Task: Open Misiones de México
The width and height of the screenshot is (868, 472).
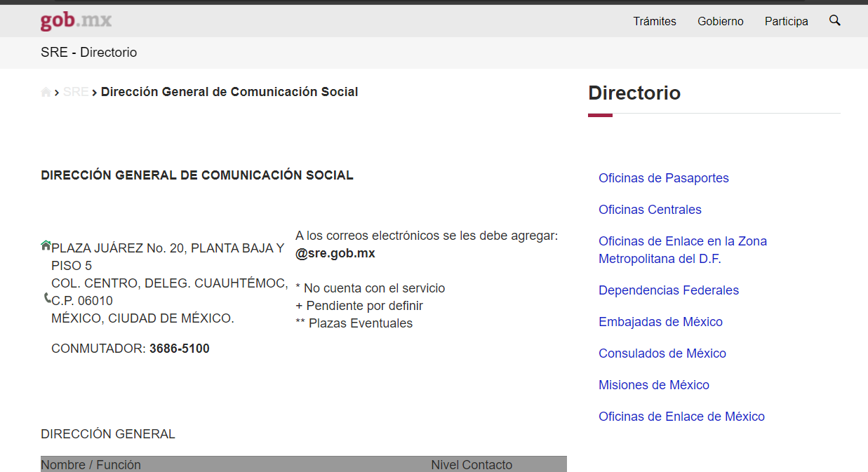Action: point(653,384)
